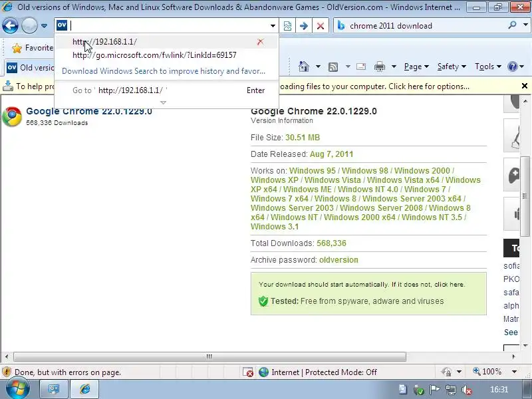532x399 pixels.
Task: Click the vertical scrollbar down arrow
Action: coord(525,346)
